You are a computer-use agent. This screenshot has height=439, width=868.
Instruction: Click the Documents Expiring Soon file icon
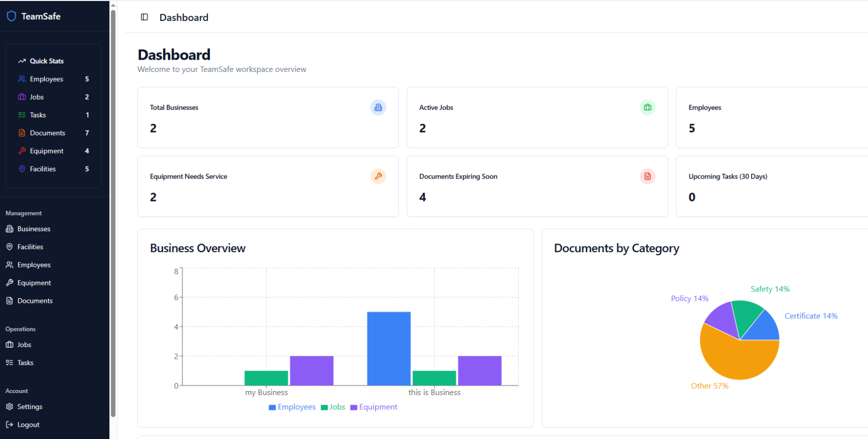click(x=647, y=177)
